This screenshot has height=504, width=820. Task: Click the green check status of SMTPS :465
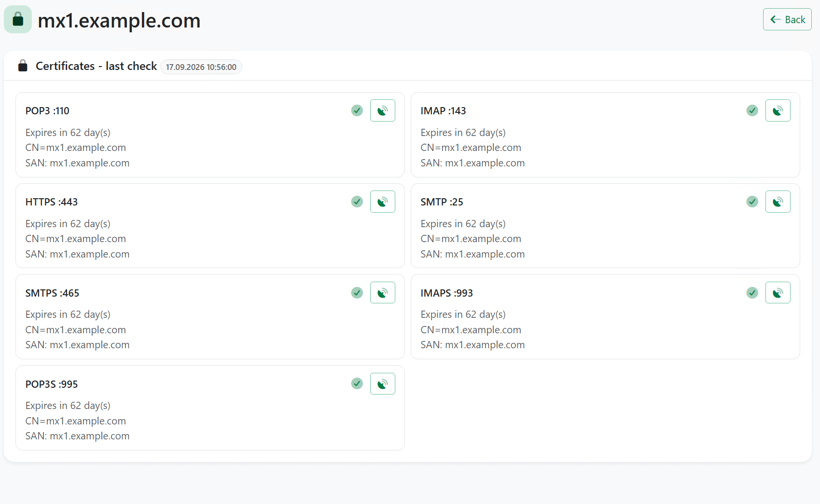(357, 293)
